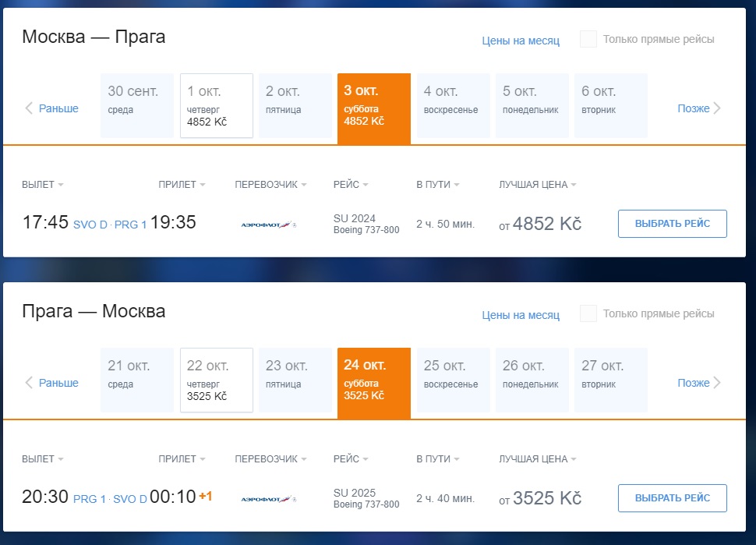This screenshot has width=756, height=545.
Task: Click Выбрать рейс for flight SU 2024
Action: (672, 223)
